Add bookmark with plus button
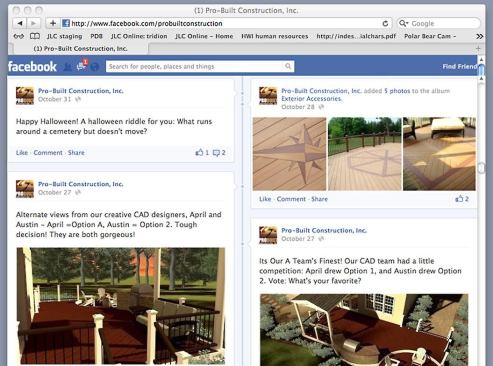The width and height of the screenshot is (493, 366). point(53,23)
